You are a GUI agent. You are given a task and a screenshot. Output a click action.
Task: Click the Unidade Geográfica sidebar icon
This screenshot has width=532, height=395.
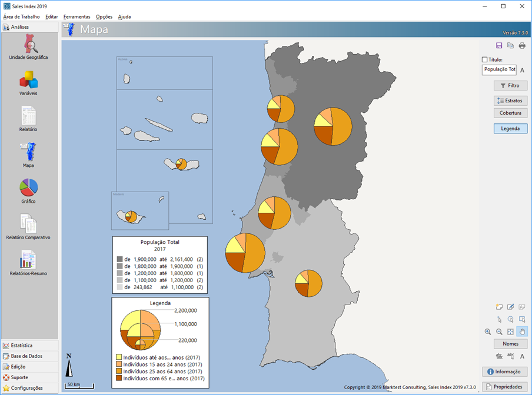(x=28, y=48)
